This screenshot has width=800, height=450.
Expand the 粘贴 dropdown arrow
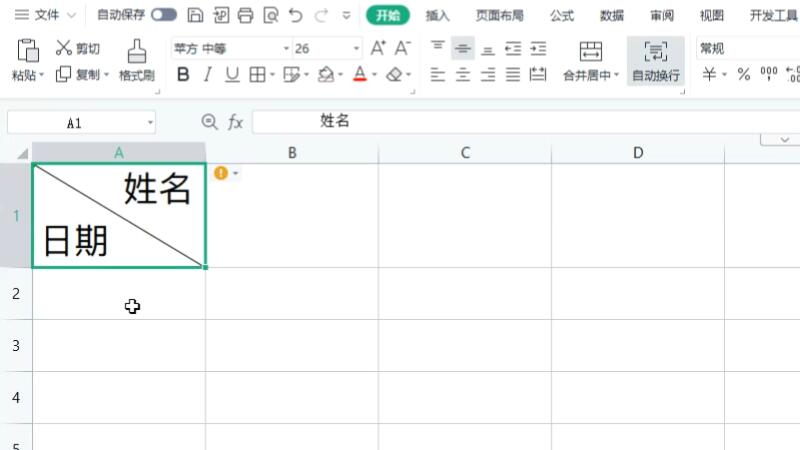(42, 76)
